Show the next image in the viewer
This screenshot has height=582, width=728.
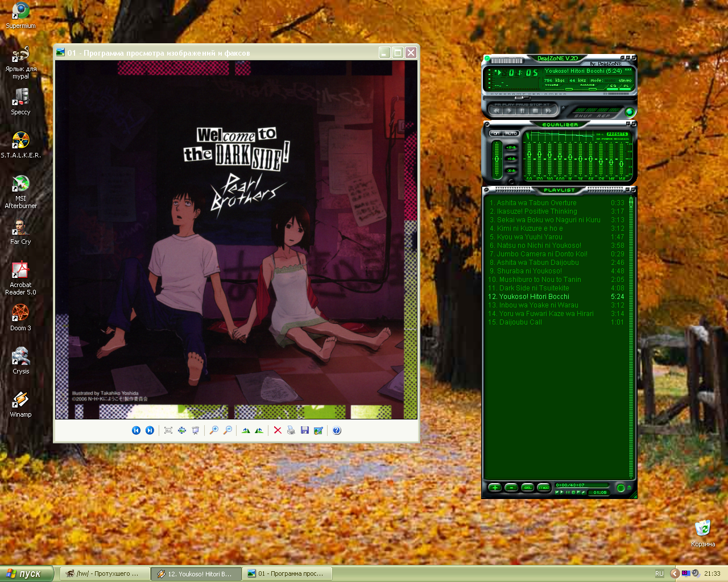150,430
